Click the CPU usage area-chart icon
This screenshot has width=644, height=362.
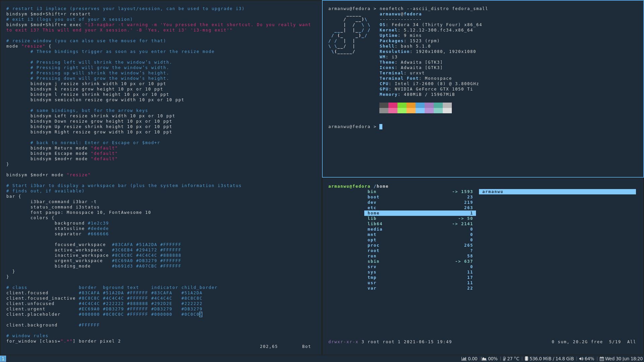click(x=484, y=359)
